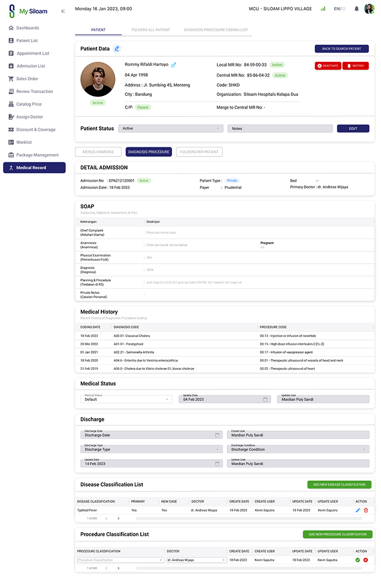Image resolution: width=381 pixels, height=588 pixels.
Task: Switch to Folders All Patient tab
Action: 150,29
